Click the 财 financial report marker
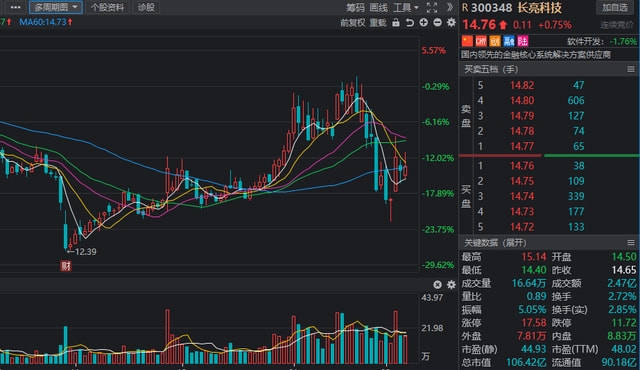This screenshot has height=370, width=640. click(66, 266)
